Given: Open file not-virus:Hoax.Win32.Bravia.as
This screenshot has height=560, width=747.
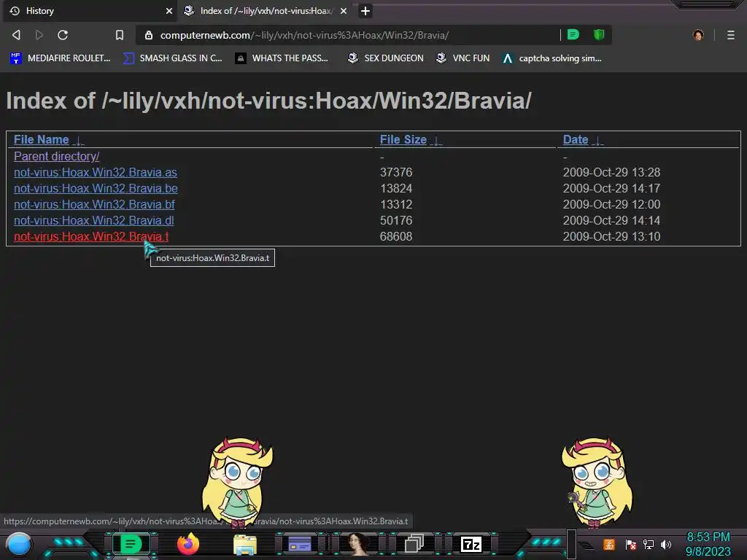Looking at the screenshot, I should pos(96,172).
